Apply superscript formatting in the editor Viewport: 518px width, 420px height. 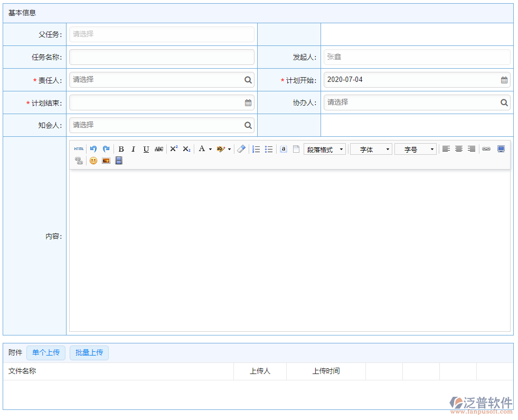point(174,148)
